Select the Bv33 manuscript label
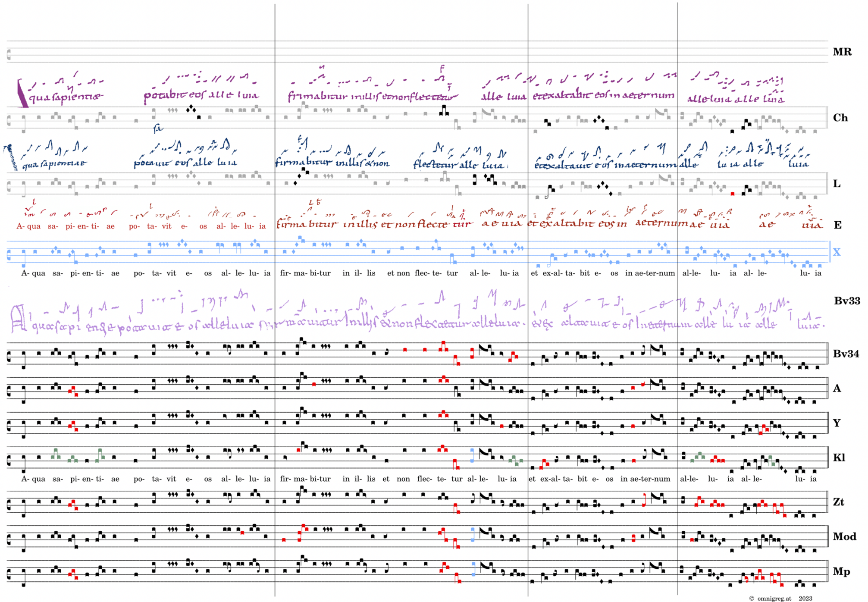The height and width of the screenshot is (602, 868). pyautogui.click(x=847, y=301)
